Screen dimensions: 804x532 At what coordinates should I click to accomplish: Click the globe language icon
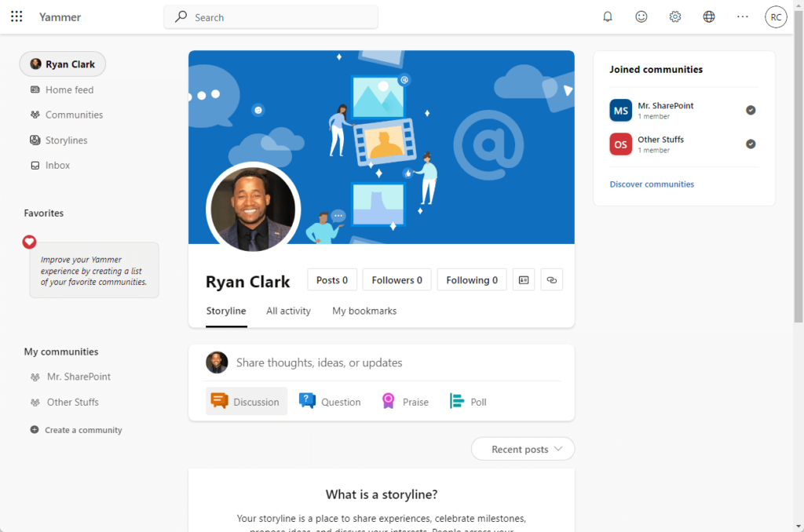click(x=709, y=17)
